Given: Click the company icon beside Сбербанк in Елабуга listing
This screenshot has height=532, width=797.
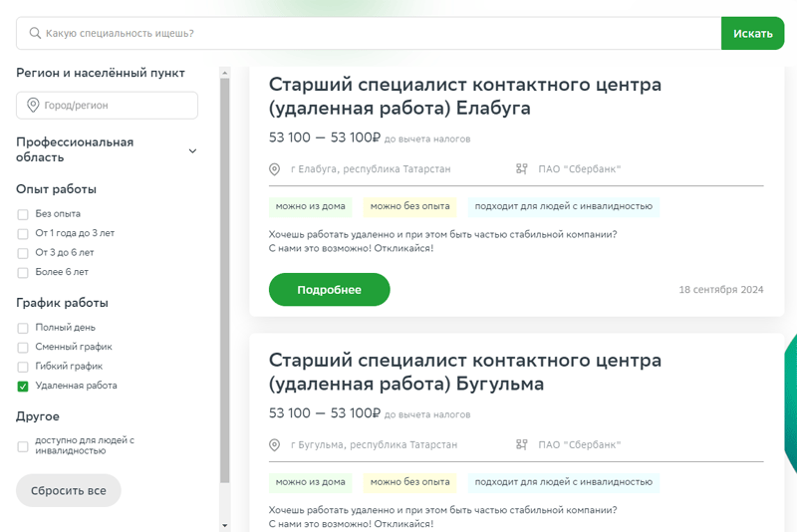Looking at the screenshot, I should coord(521,169).
